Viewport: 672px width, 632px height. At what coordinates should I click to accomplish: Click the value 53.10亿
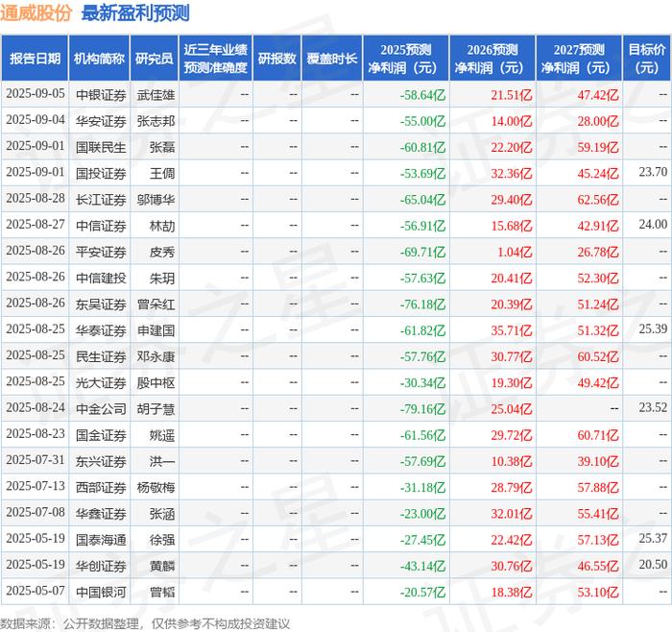pos(598,592)
